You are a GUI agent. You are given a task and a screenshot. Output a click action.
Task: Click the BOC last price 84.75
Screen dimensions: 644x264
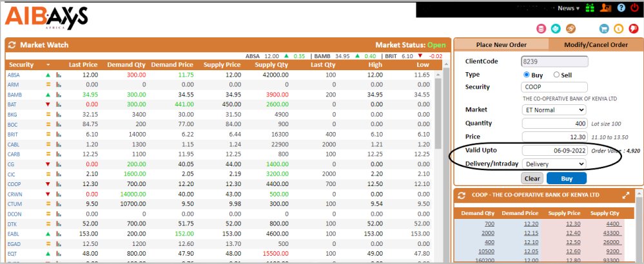tap(90, 125)
